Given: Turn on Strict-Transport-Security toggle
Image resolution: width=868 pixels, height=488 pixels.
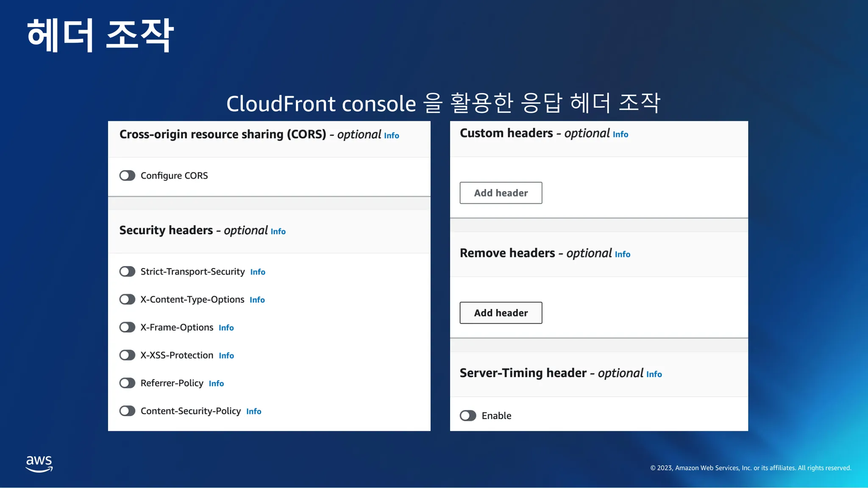Looking at the screenshot, I should pyautogui.click(x=127, y=272).
